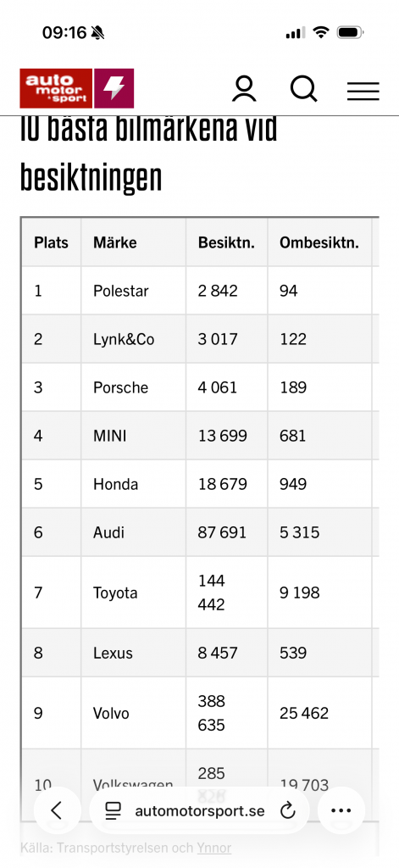Tap the Lynk&Co brand cell
This screenshot has width=399, height=868.
133,339
